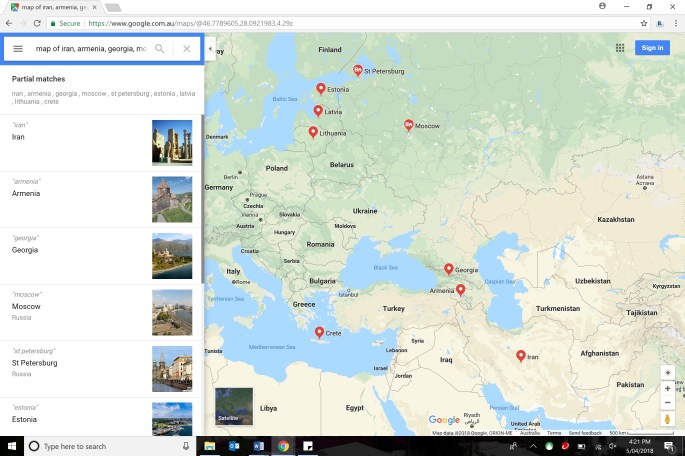Click the browser address bar URL
Viewport: 685px width, 456px height.
[x=190, y=23]
